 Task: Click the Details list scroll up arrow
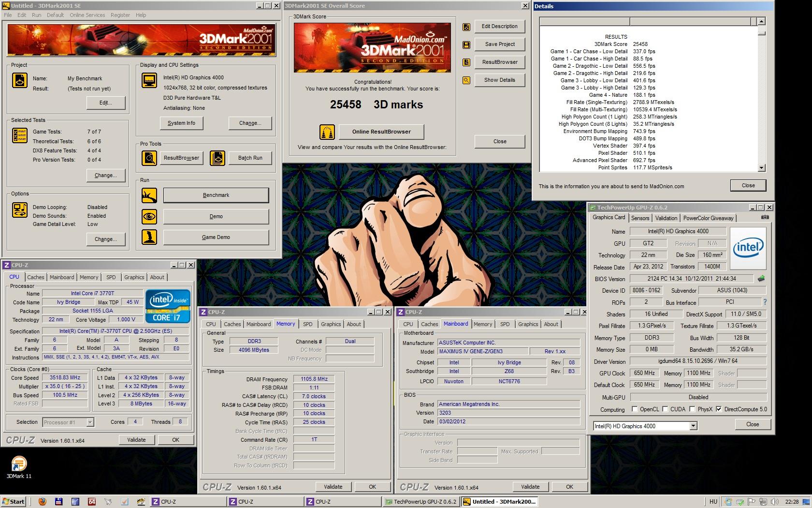(x=762, y=21)
